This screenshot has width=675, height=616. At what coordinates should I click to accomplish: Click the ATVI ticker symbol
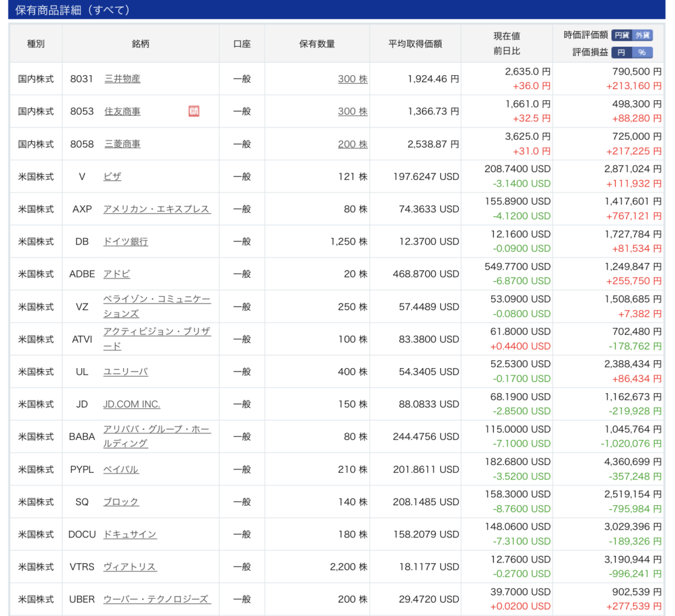(x=82, y=340)
